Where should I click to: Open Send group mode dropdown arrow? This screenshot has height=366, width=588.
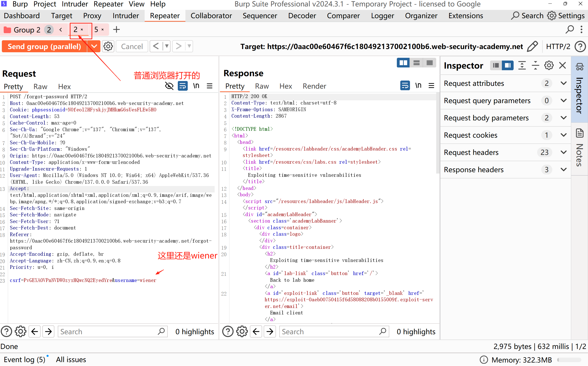pyautogui.click(x=94, y=46)
